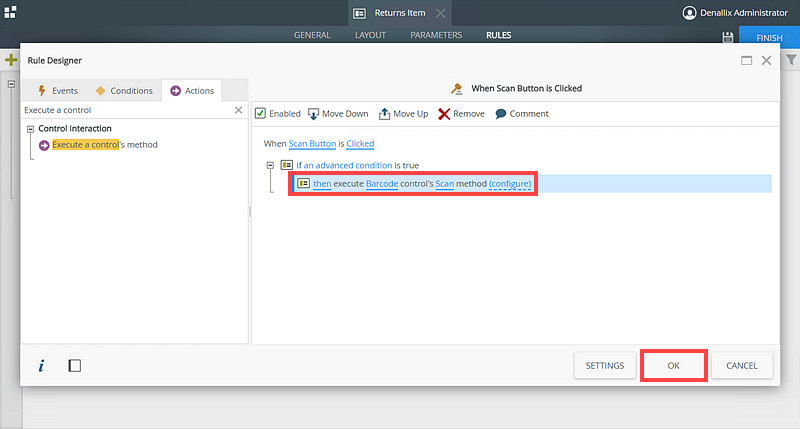Open the Conditions tab

pos(124,91)
